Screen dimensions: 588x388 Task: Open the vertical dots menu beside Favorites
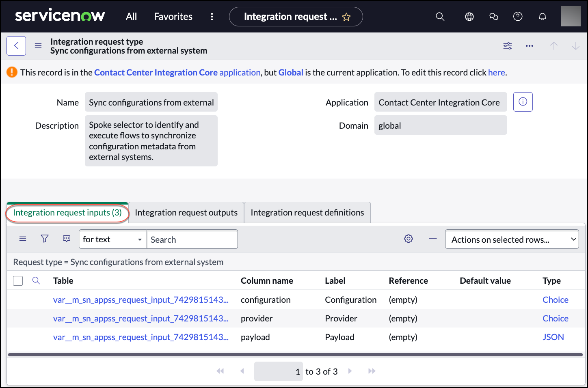coord(212,17)
